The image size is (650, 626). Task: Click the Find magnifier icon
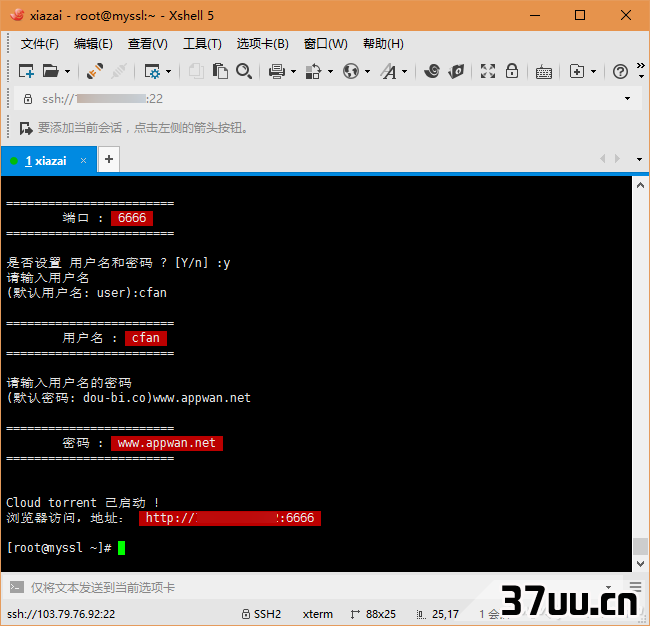(x=244, y=71)
